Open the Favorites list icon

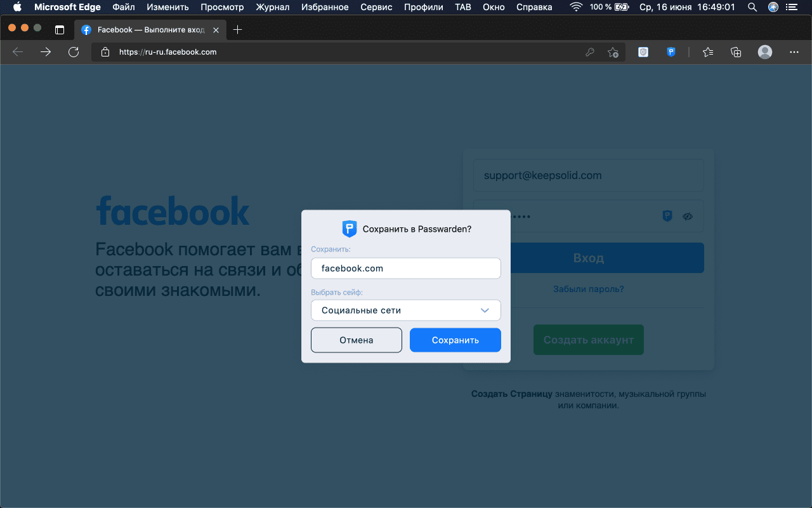click(708, 52)
